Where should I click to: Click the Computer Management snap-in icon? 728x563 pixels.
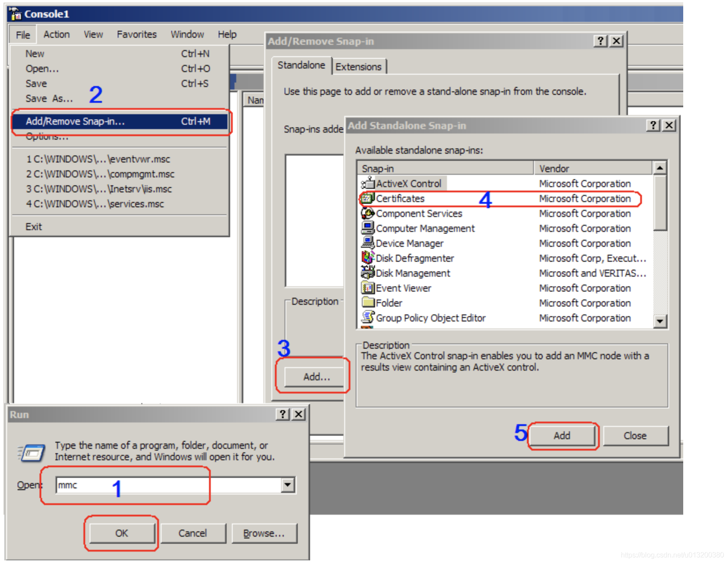point(368,228)
